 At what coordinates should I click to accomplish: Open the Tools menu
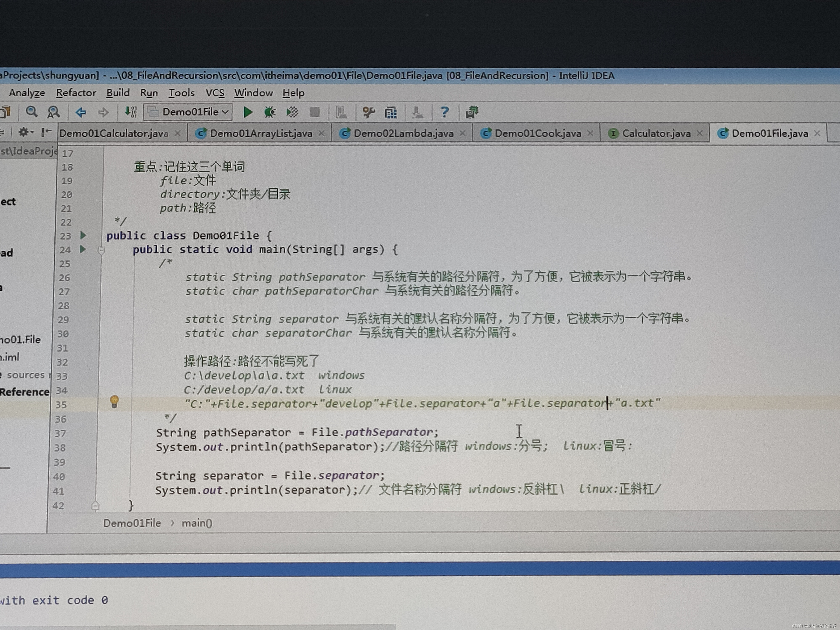[181, 93]
